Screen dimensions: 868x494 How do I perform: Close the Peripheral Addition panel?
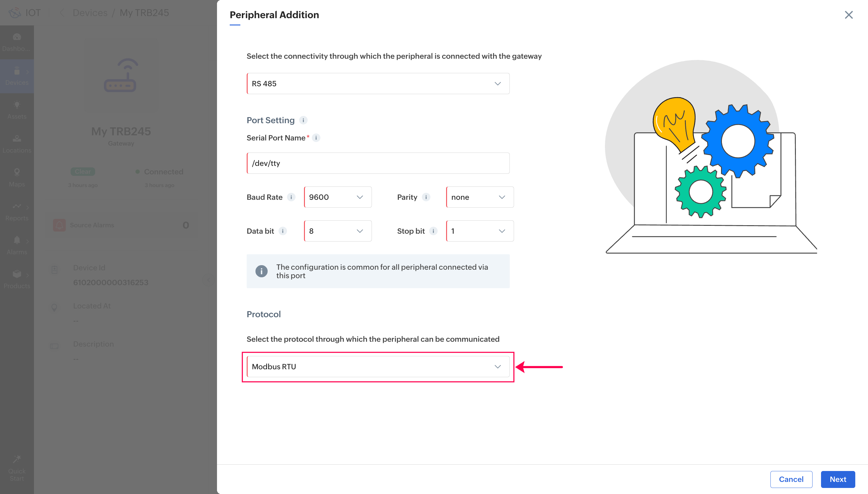click(849, 15)
